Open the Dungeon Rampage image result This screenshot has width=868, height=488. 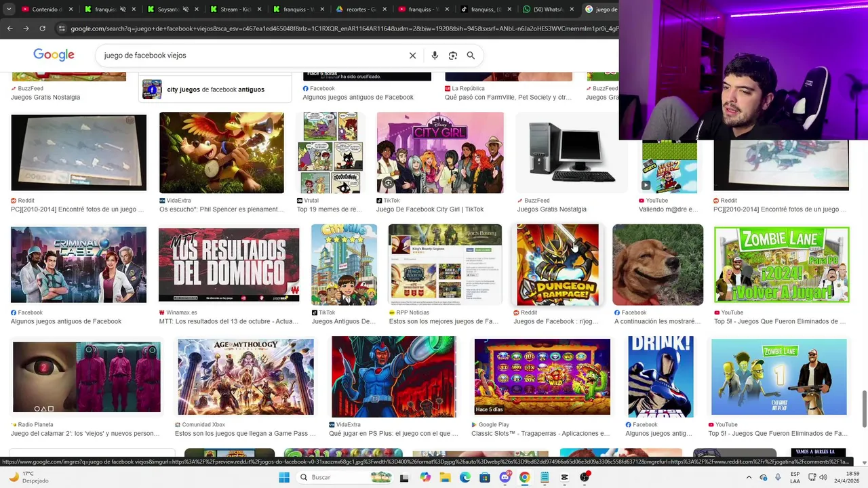(x=557, y=265)
